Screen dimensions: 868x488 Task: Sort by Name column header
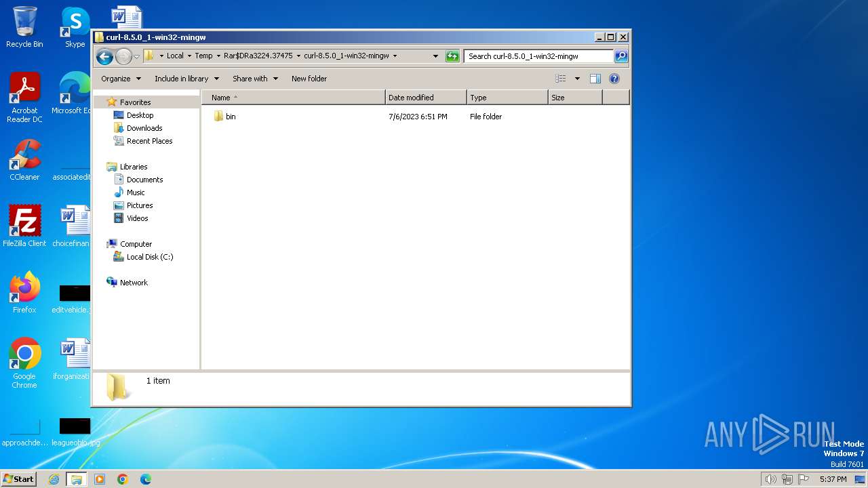point(293,98)
